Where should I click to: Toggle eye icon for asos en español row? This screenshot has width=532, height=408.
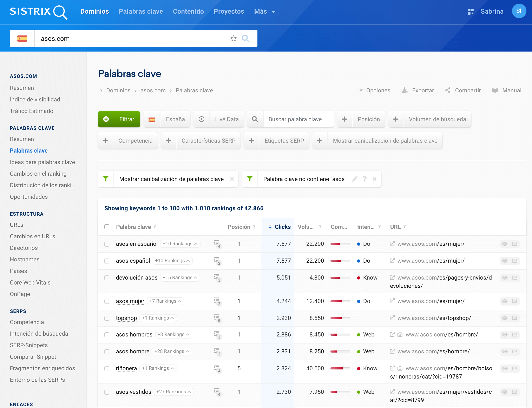click(x=505, y=244)
